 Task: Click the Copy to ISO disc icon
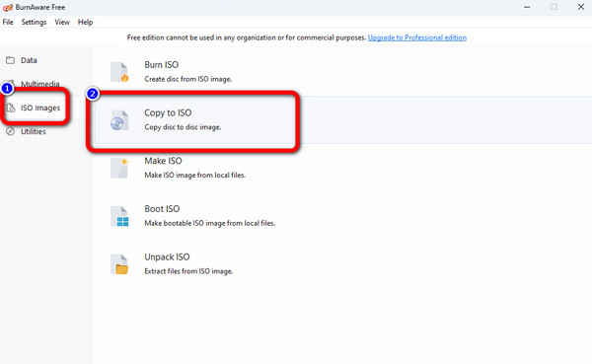pyautogui.click(x=119, y=120)
